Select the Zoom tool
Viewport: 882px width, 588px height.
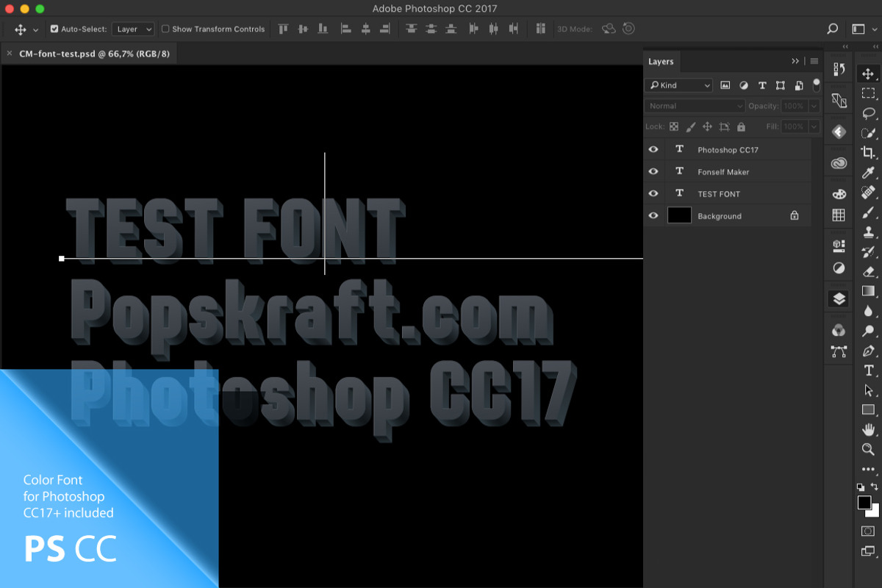[868, 449]
